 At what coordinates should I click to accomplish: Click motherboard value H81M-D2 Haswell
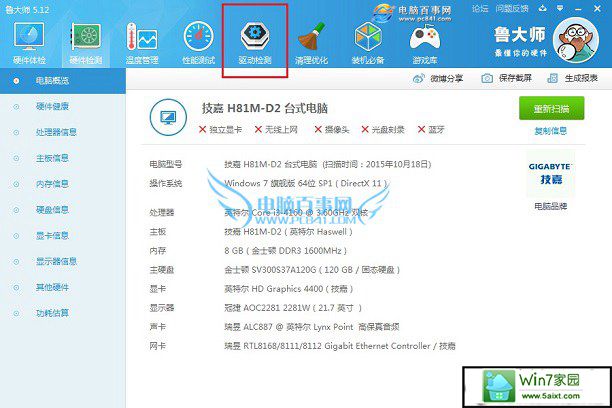[x=288, y=232]
